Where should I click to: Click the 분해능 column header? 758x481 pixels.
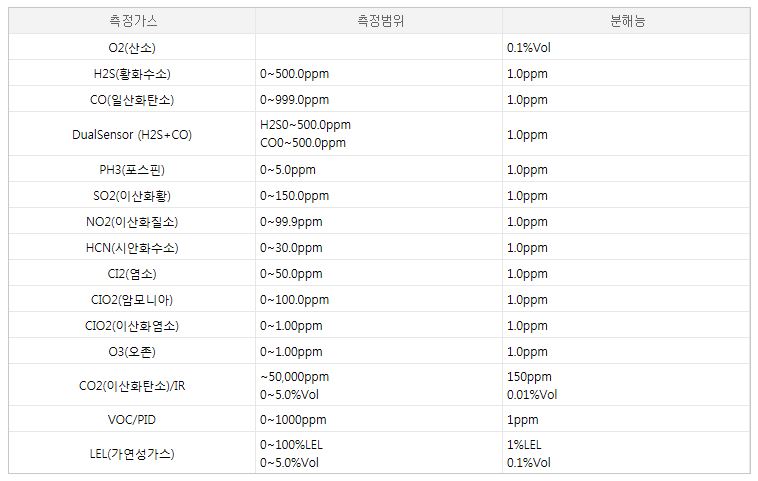point(627,21)
